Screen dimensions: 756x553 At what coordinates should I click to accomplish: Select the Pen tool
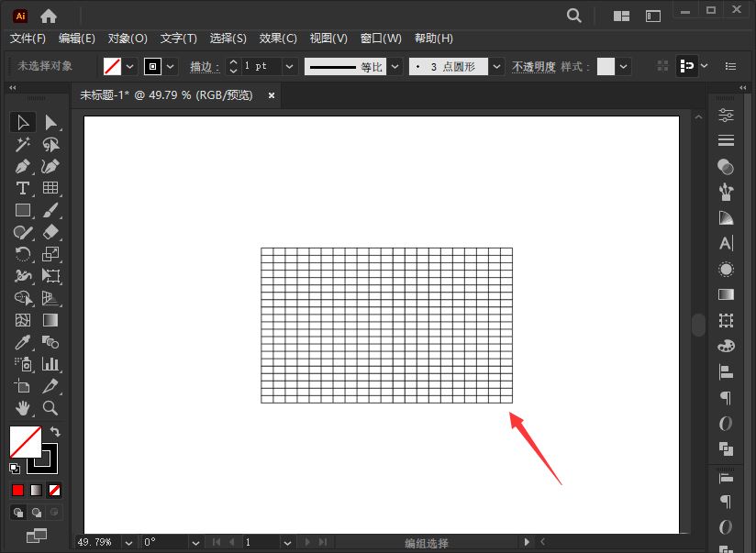click(x=22, y=167)
